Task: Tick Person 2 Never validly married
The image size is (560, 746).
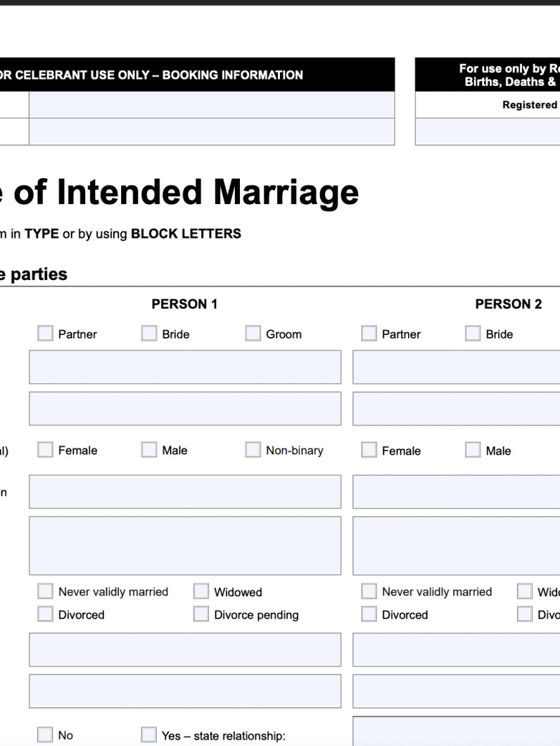Action: [x=369, y=591]
